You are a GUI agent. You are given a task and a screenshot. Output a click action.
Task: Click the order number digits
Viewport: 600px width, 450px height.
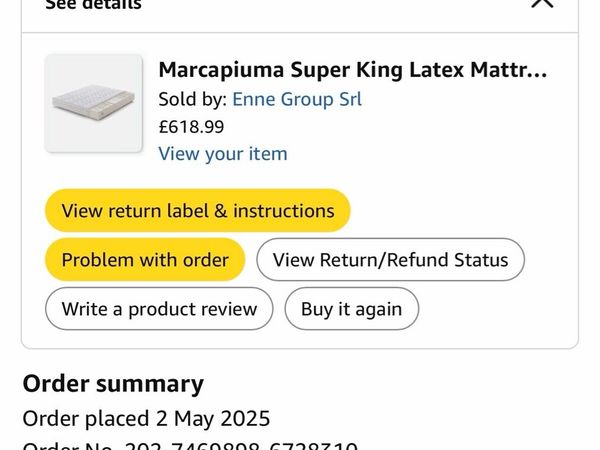click(x=241, y=445)
